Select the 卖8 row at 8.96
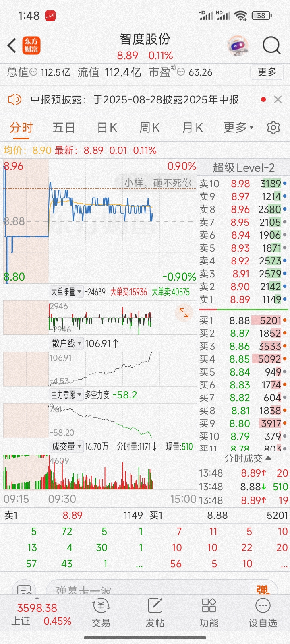 pyautogui.click(x=243, y=209)
